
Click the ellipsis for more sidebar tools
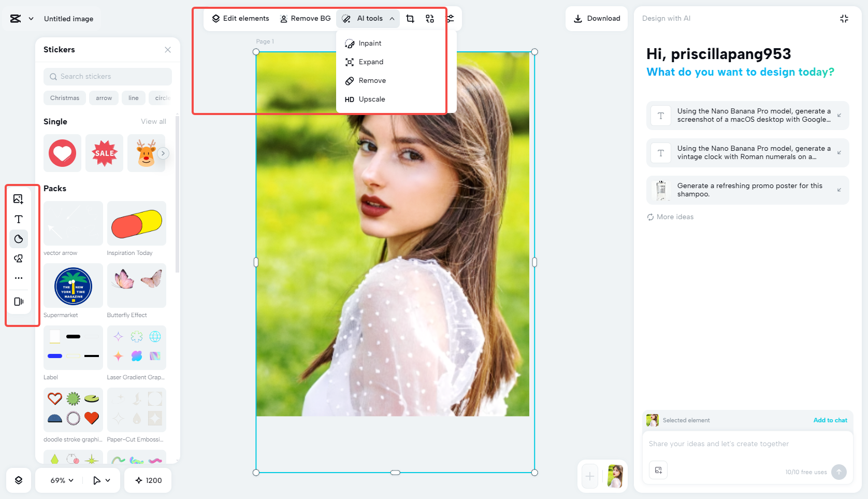coord(19,278)
